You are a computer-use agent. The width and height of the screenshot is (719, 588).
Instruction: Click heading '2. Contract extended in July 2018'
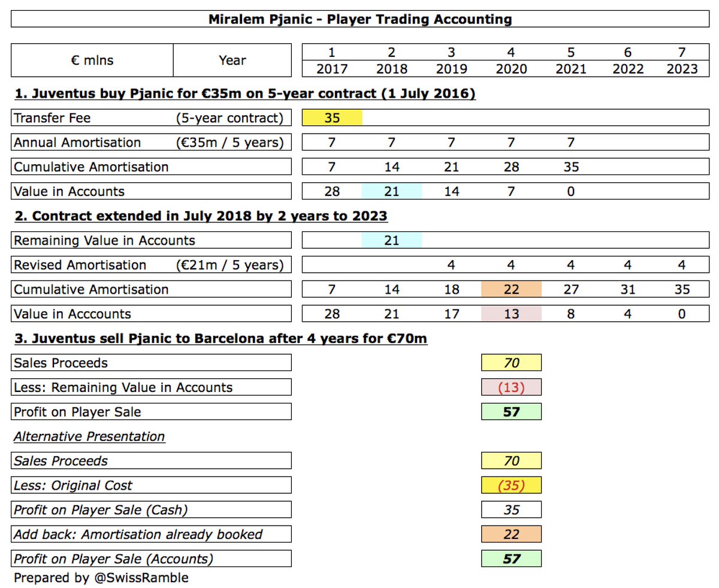pos(200,216)
